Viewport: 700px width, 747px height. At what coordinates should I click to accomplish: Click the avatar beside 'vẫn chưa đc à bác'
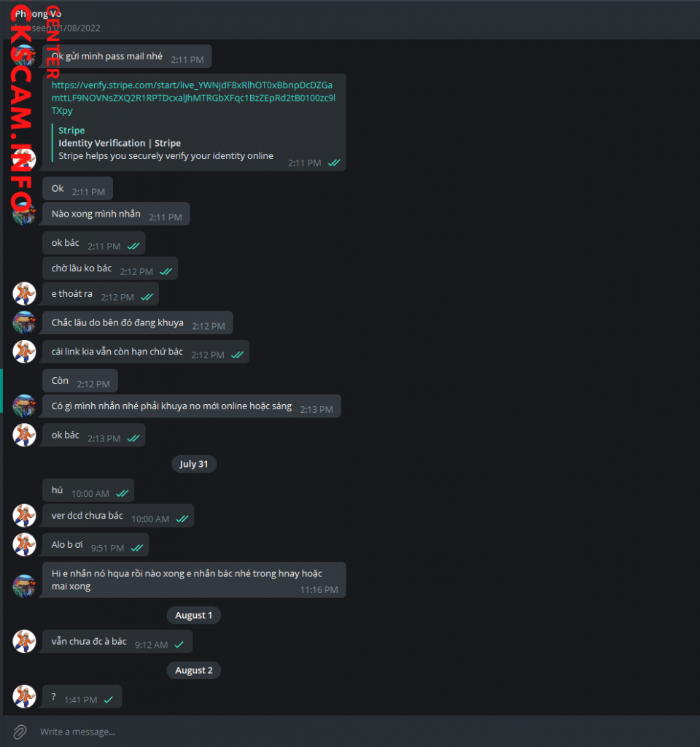tap(24, 641)
